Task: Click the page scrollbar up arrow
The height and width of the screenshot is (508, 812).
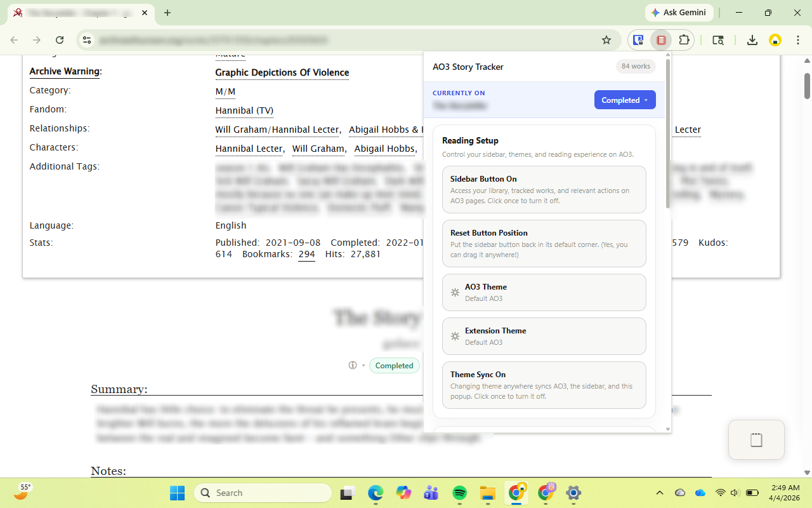Action: [807, 60]
